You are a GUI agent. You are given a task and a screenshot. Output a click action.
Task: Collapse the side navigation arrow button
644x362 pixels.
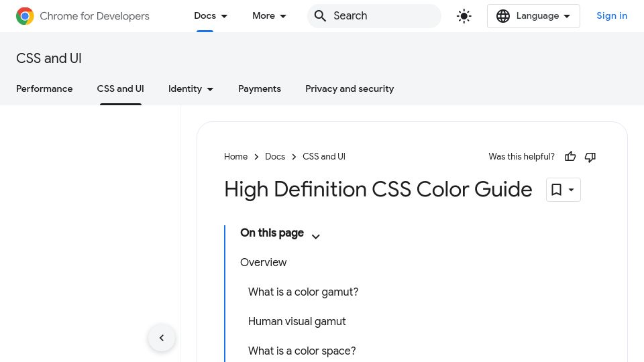point(162,338)
